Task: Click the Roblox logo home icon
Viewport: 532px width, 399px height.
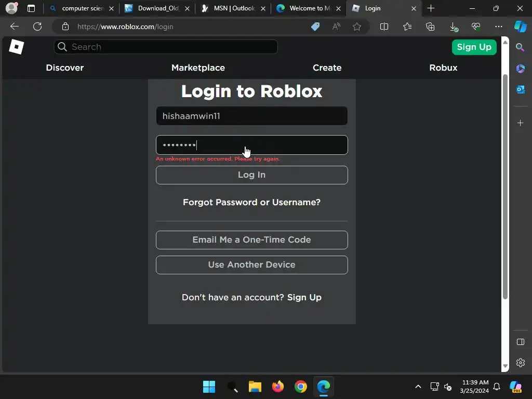Action: click(x=16, y=47)
